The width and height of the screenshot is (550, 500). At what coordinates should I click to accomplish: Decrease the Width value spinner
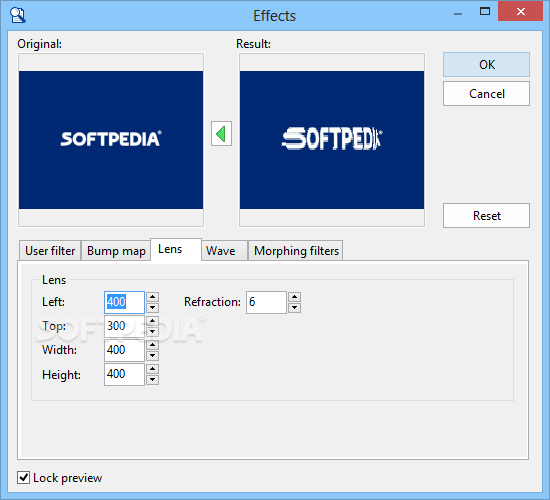[x=152, y=356]
